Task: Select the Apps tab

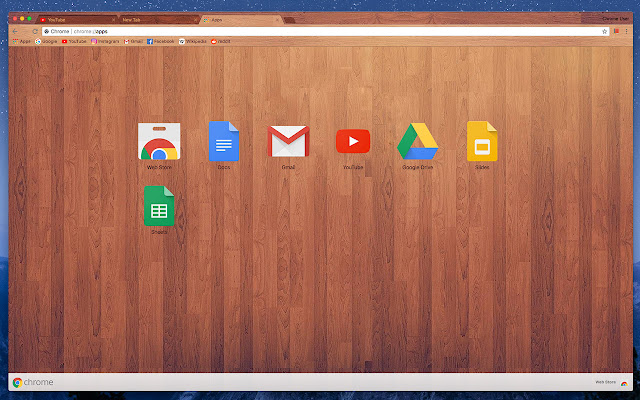Action: pyautogui.click(x=241, y=20)
